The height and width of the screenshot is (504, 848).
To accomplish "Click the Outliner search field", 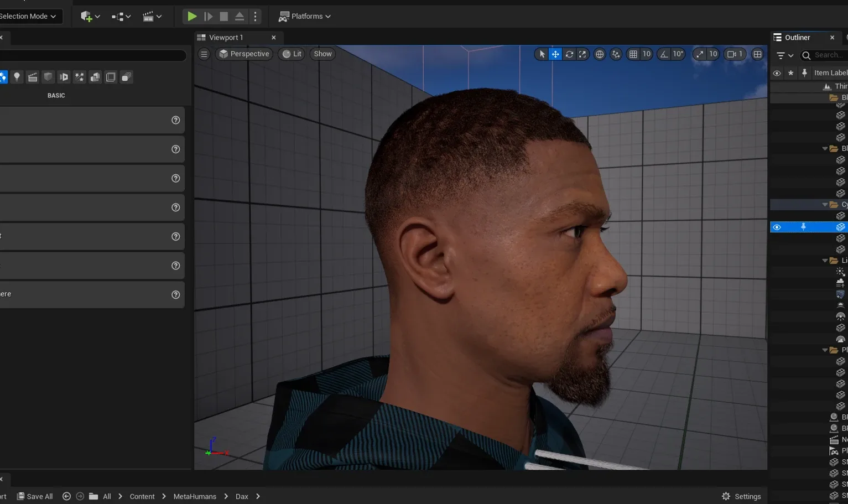I will 827,55.
